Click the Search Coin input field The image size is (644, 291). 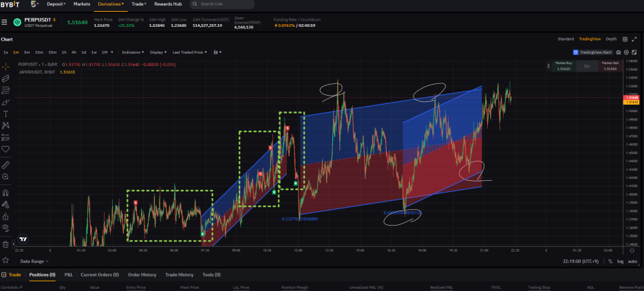(x=222, y=4)
